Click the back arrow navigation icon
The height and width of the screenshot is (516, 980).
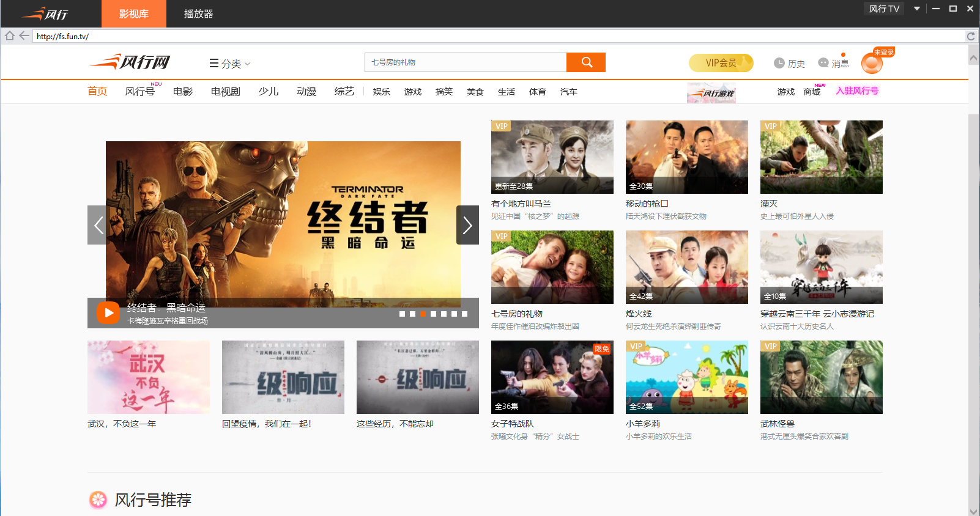(x=24, y=36)
